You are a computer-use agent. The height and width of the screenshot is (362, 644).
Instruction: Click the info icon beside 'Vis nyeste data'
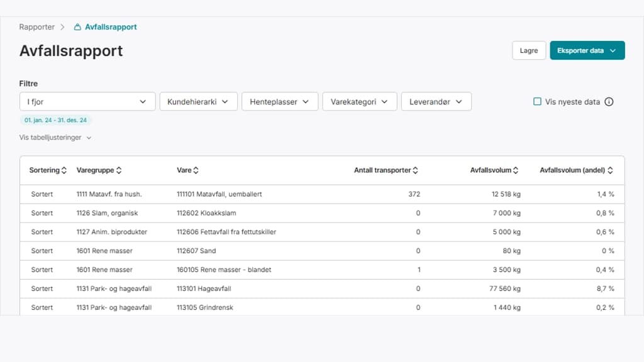coord(609,102)
